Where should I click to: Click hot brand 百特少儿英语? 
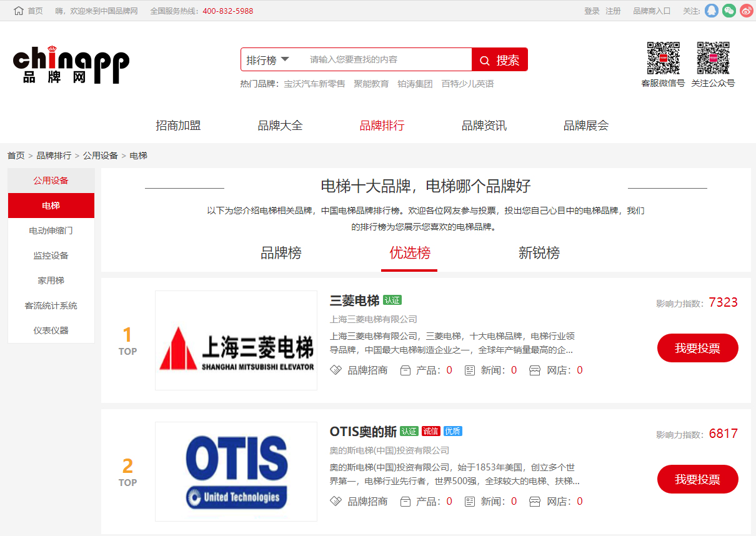[467, 84]
